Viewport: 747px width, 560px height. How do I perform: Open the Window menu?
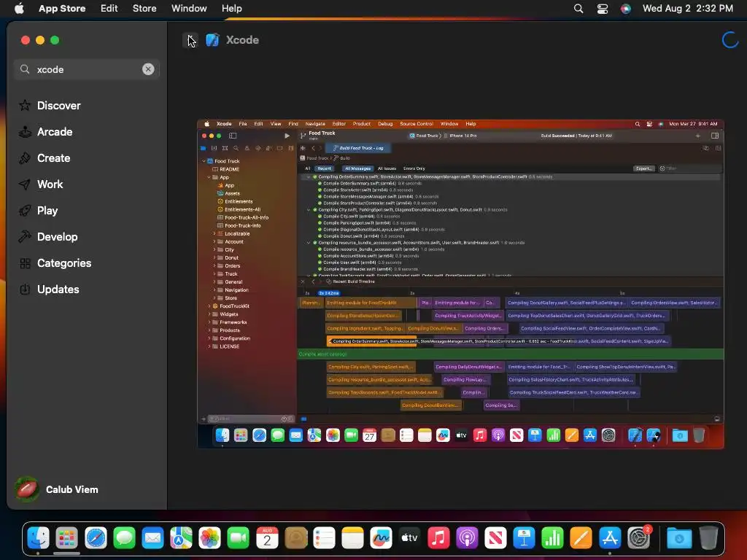point(189,8)
